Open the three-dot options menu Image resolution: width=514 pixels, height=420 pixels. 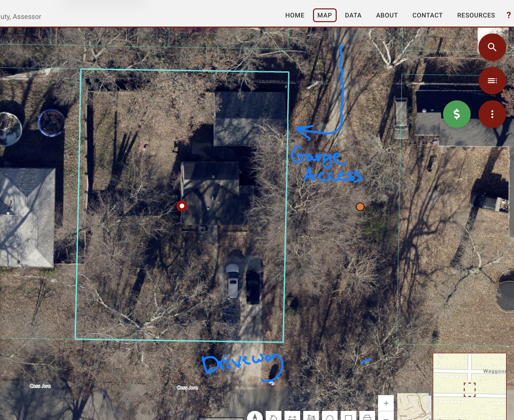492,114
